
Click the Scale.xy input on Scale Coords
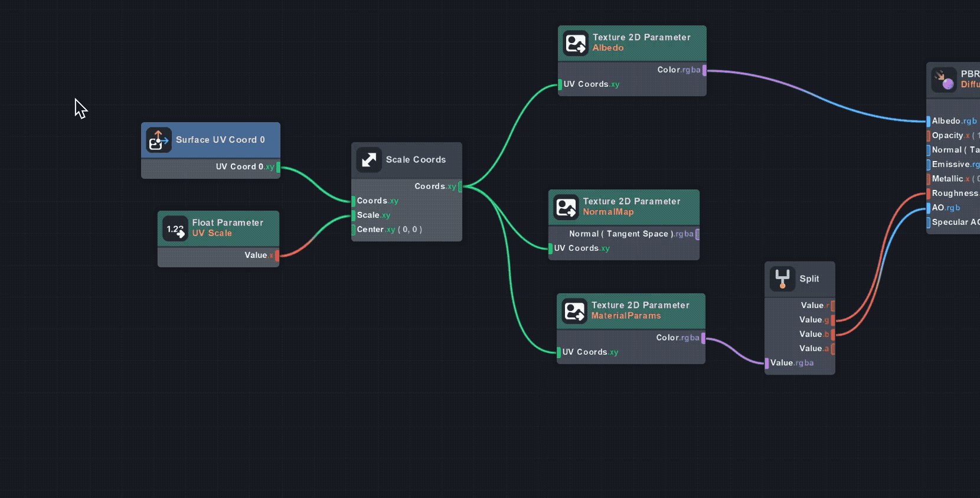[354, 215]
